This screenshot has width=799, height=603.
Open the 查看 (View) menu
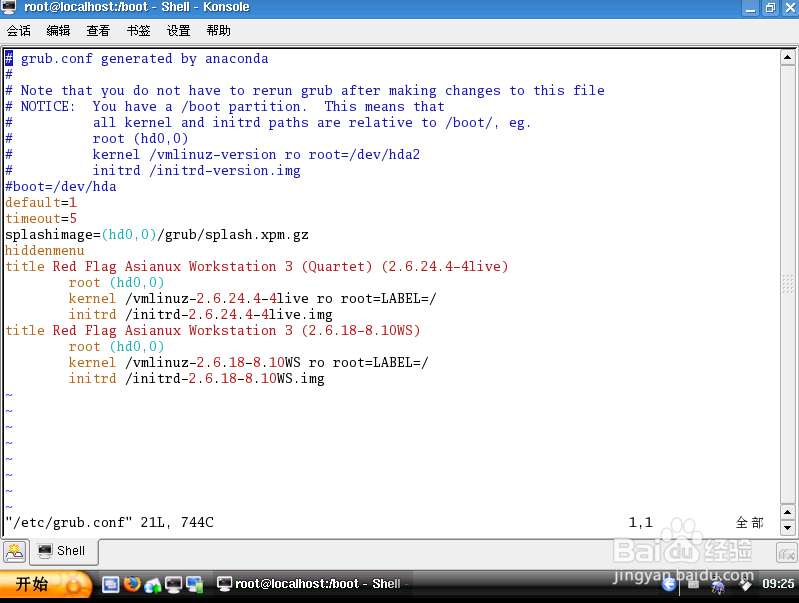point(98,31)
